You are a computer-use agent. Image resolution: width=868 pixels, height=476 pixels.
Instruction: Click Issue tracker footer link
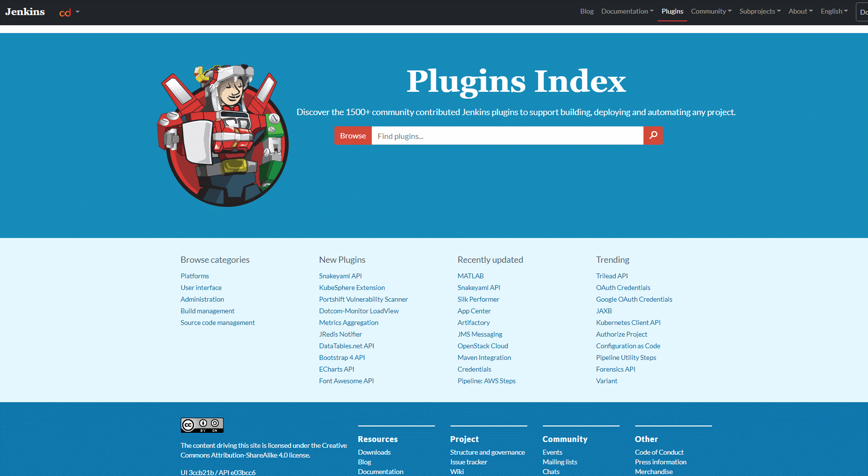469,462
